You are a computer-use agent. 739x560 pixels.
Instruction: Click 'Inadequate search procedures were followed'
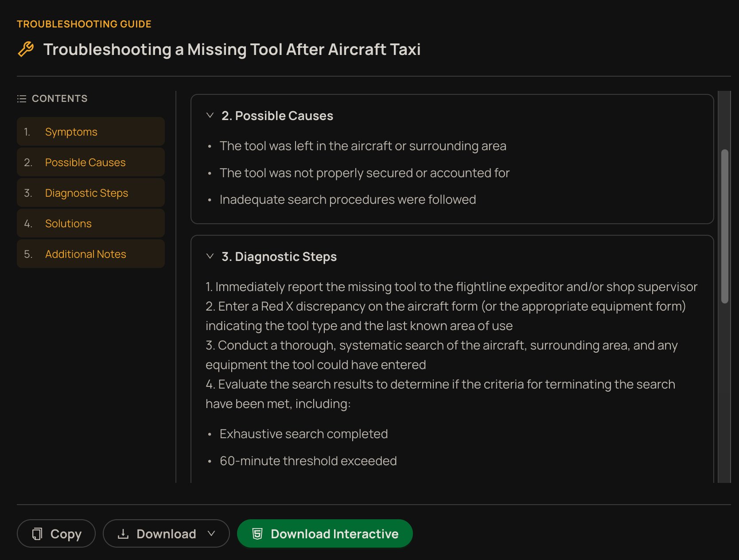coord(348,199)
